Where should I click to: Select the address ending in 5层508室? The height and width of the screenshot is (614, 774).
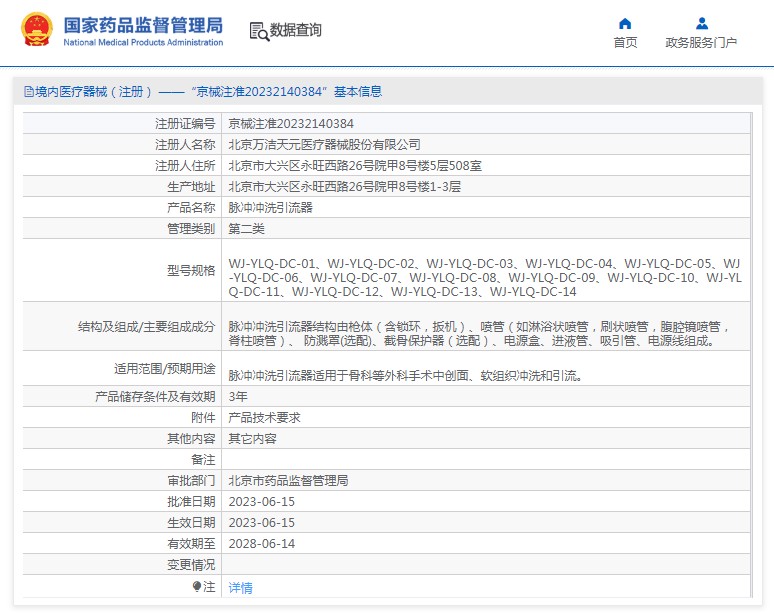(355, 165)
